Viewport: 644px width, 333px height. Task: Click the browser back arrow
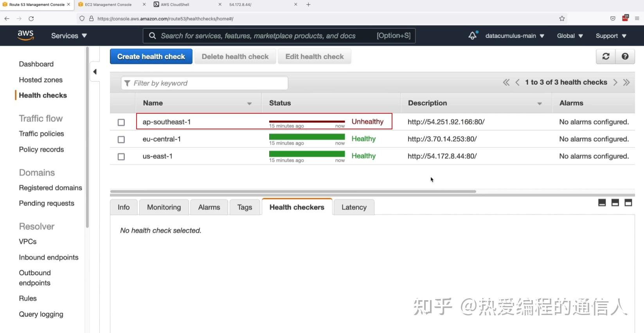pyautogui.click(x=7, y=18)
